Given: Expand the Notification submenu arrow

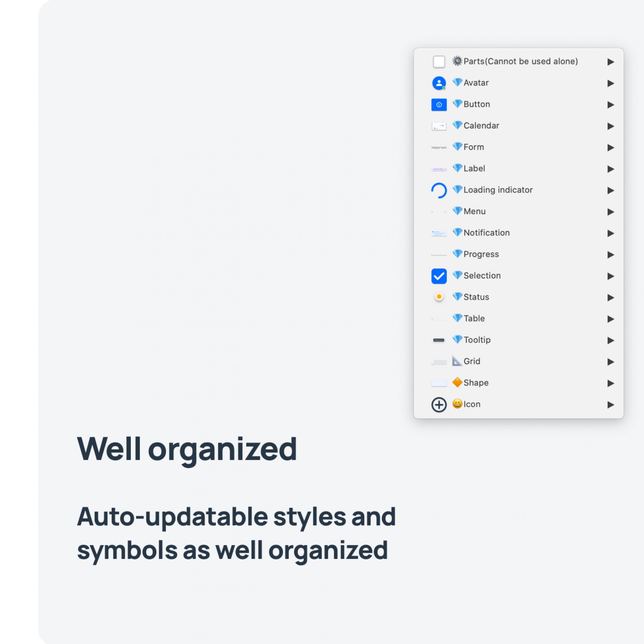Looking at the screenshot, I should [610, 233].
